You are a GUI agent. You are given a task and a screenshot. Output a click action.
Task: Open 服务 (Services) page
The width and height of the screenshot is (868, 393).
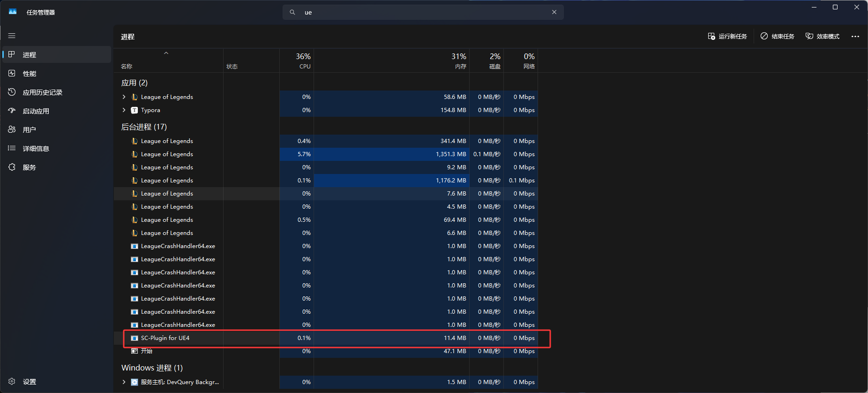57,167
